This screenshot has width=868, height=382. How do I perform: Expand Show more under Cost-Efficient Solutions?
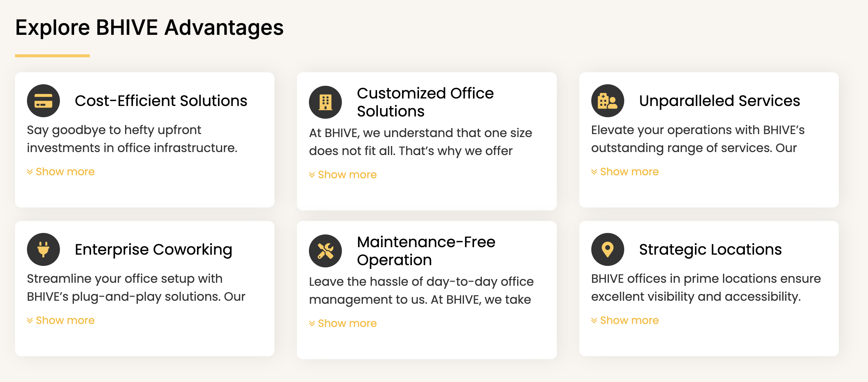click(x=61, y=172)
